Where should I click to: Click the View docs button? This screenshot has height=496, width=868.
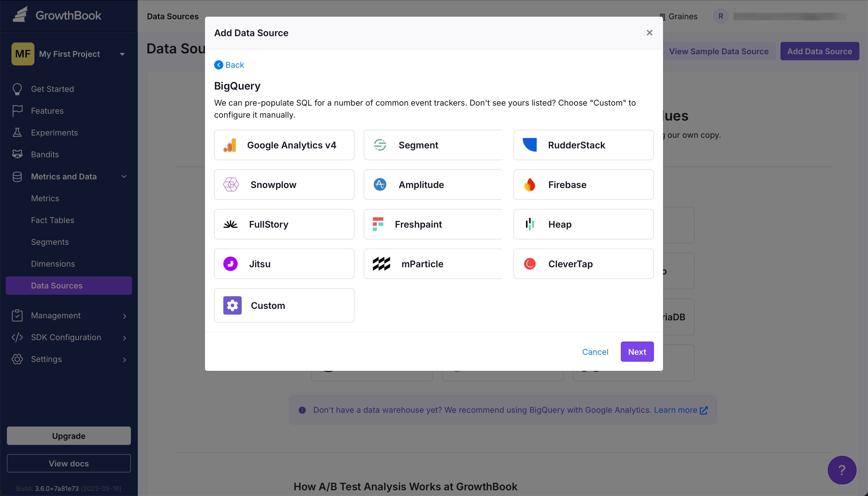tap(69, 463)
